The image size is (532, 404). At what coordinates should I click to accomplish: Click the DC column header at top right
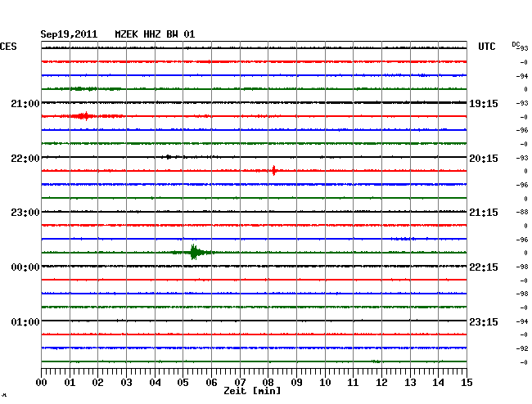516,44
